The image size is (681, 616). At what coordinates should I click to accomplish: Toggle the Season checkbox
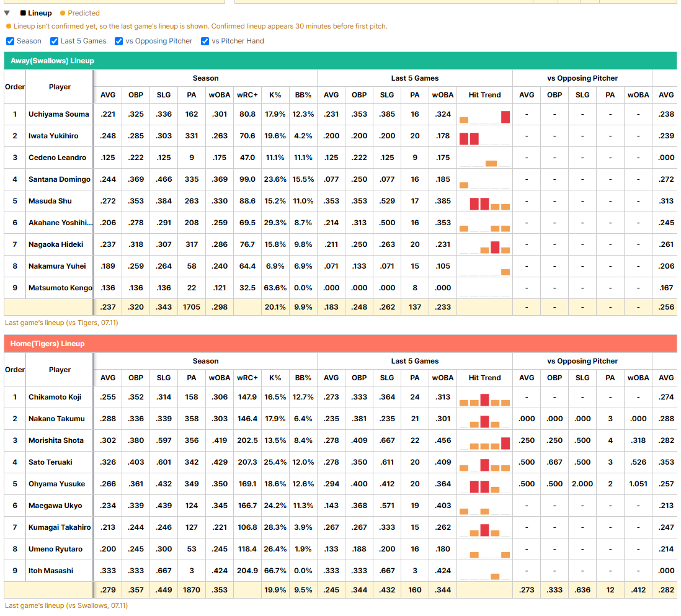click(x=11, y=42)
